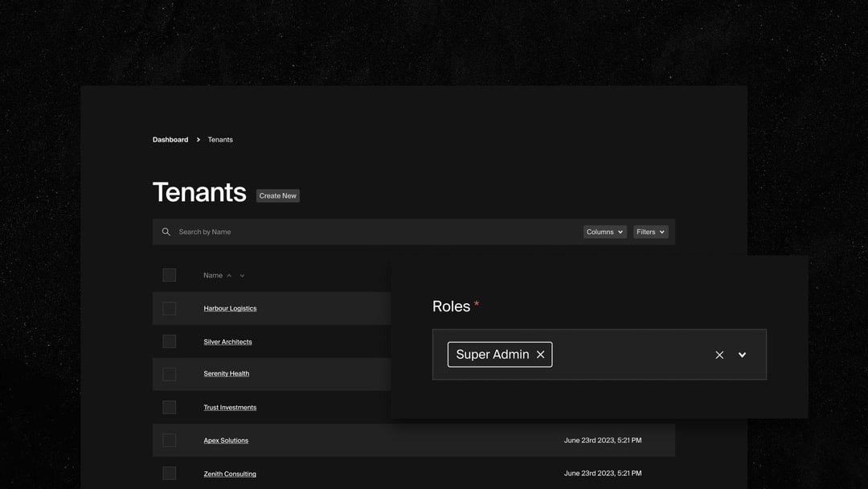Open the Filters dropdown
Viewport: 868px width, 489px height.
[650, 232]
